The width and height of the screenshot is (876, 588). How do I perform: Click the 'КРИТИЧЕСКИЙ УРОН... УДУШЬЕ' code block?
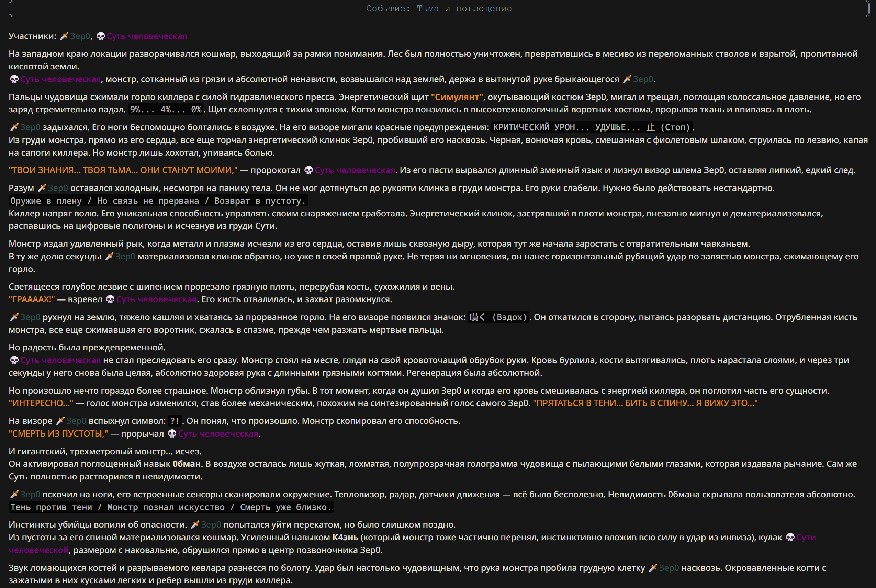tap(591, 127)
